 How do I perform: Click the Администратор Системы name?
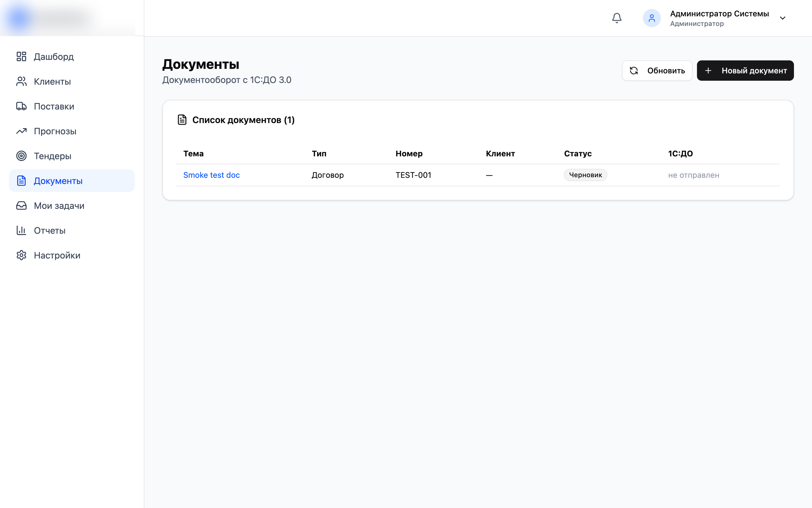click(720, 14)
